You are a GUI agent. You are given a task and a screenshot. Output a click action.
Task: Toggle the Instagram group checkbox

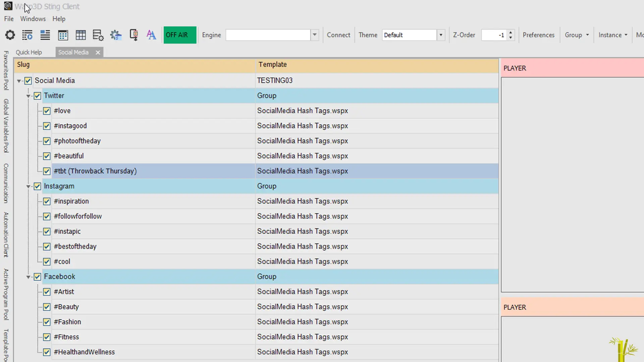(x=37, y=186)
